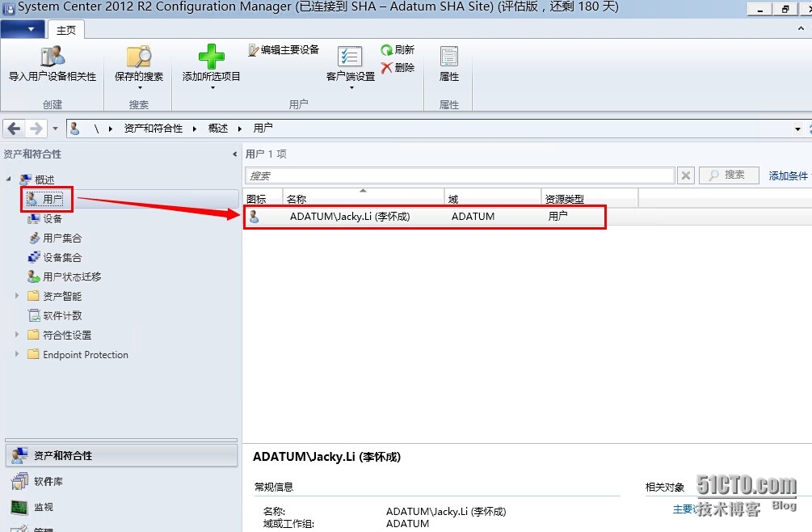Screen dimensions: 812x532
Task: Switch to 软件库 (Software Library) workspace
Action: (121, 481)
